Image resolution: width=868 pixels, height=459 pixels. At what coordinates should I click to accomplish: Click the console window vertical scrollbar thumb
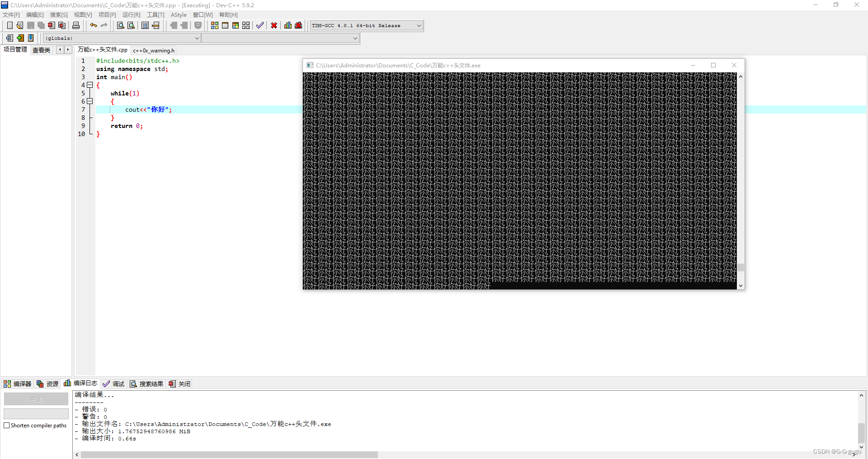(741, 267)
